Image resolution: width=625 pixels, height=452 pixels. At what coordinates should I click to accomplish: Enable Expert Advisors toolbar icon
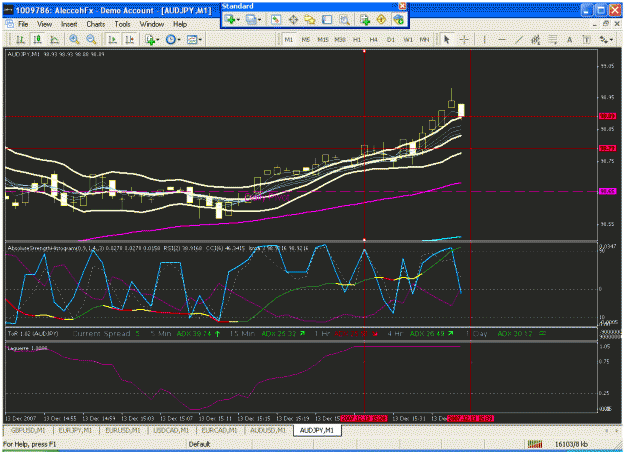pos(398,19)
